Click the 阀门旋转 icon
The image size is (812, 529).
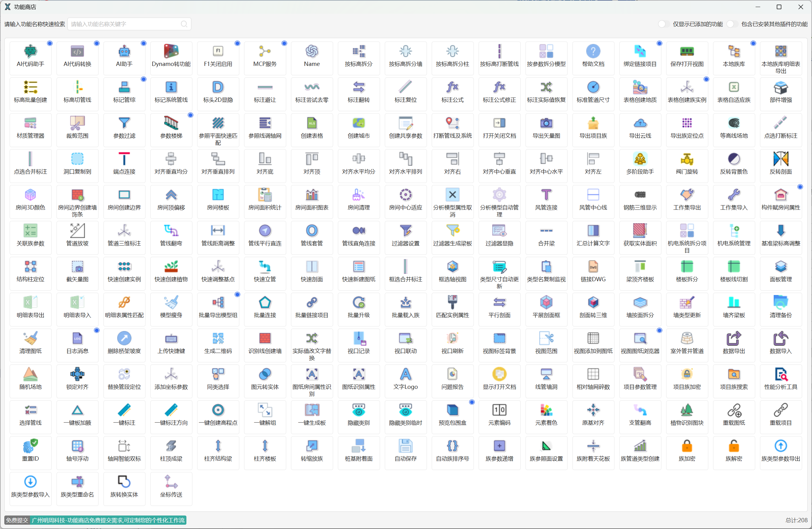[687, 159]
